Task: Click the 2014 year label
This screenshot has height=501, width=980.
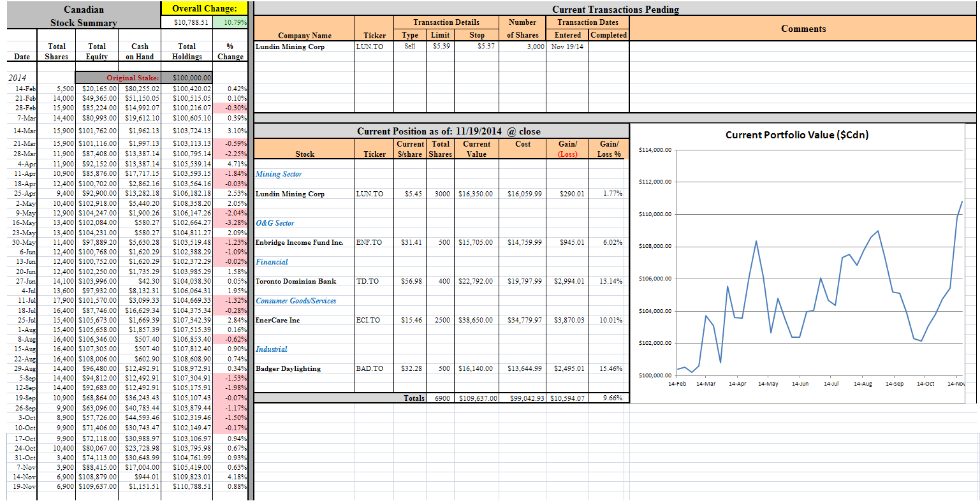Action: coord(17,78)
